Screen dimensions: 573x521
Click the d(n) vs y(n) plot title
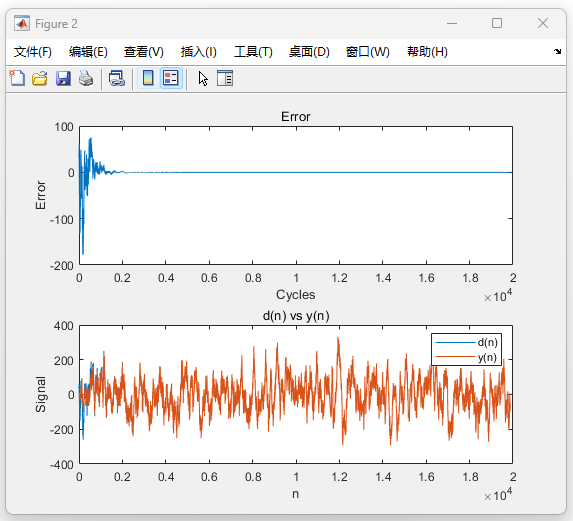point(296,316)
